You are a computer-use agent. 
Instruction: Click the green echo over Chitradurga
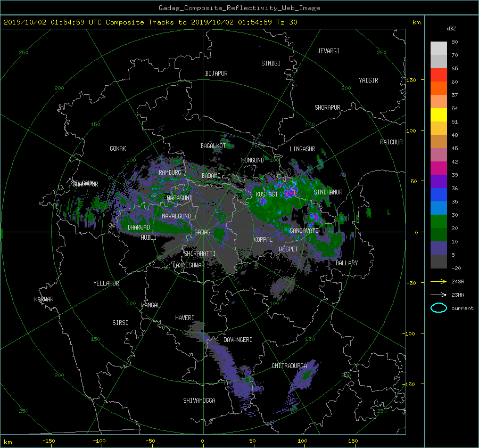pos(306,376)
